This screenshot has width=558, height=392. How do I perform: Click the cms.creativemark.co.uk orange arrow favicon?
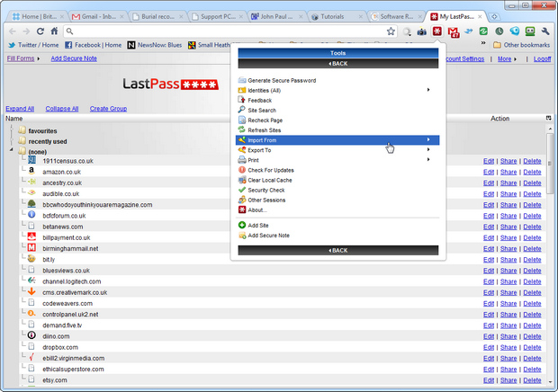click(31, 291)
